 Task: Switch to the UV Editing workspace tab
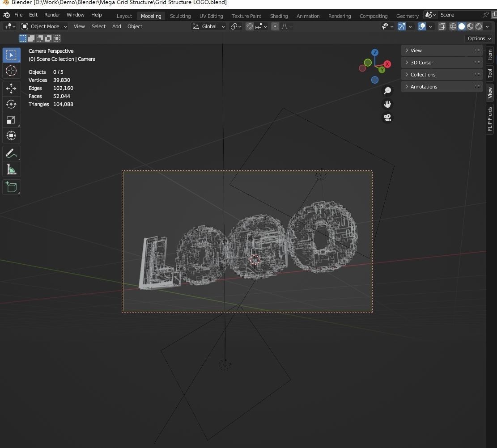211,16
